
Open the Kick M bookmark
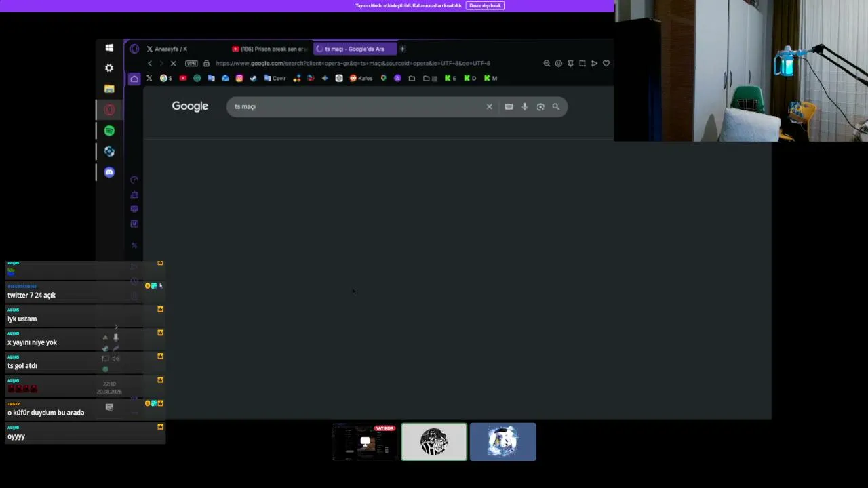490,79
